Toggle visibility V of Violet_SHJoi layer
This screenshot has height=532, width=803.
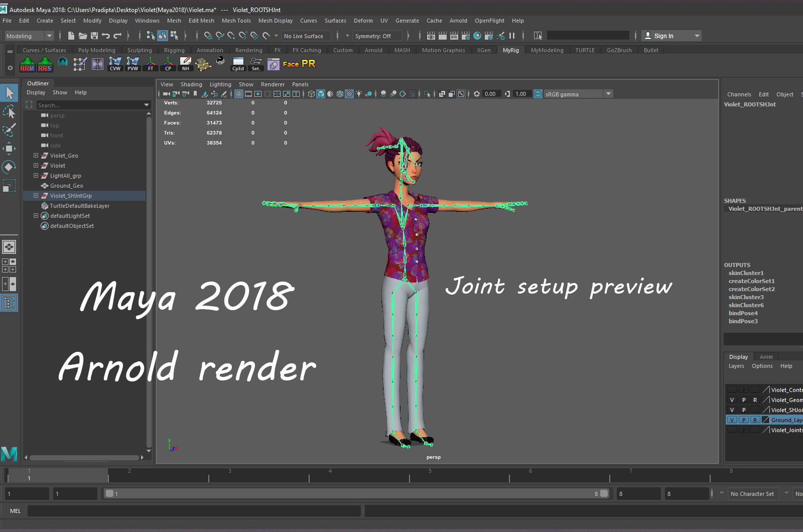coord(732,410)
